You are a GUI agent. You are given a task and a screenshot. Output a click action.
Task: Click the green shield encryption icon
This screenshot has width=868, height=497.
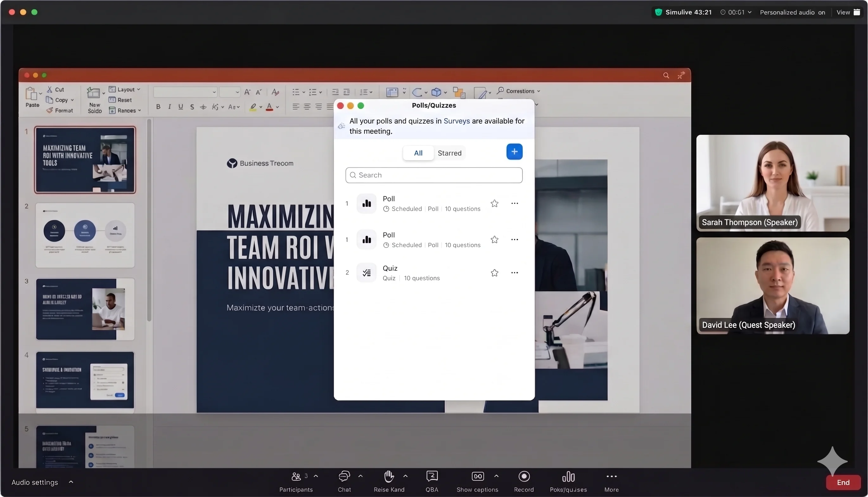point(659,12)
